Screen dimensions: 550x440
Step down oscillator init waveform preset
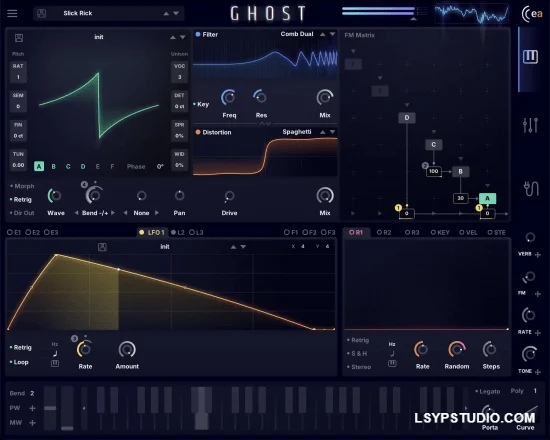183,37
